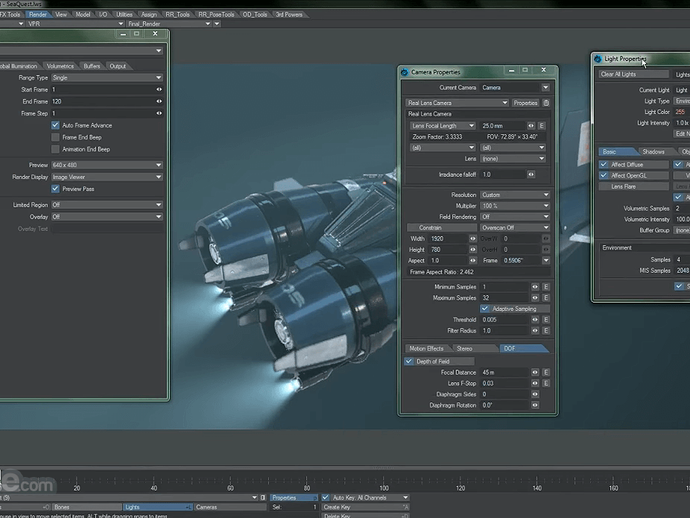Click the Irradiance falloff spinner arrows
This screenshot has height=518, width=690.
pos(531,174)
